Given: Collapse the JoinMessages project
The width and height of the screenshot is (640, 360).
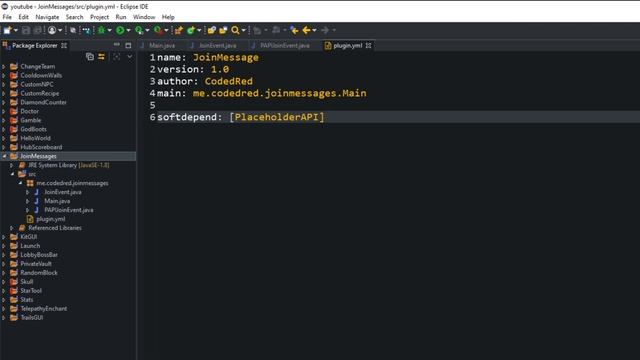Looking at the screenshot, I should [4, 156].
